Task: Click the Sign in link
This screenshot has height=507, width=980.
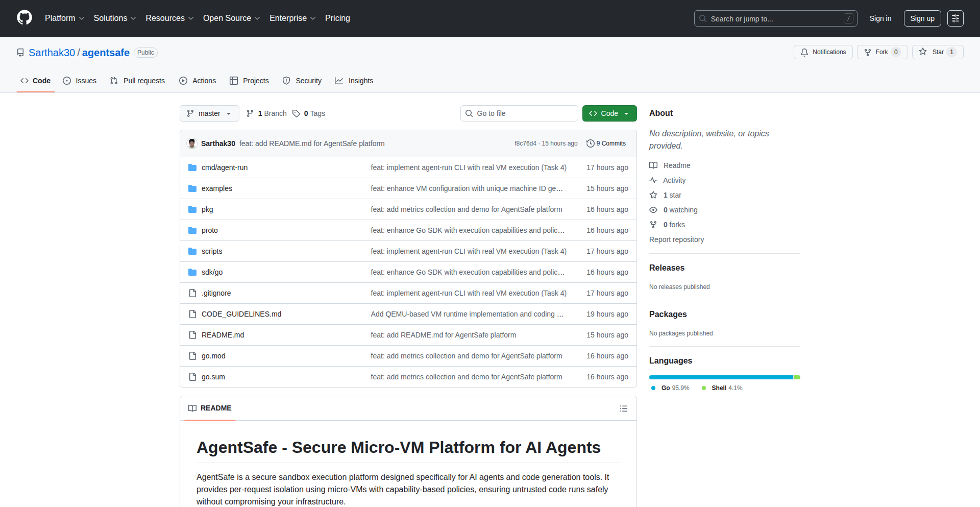Action: coord(880,18)
